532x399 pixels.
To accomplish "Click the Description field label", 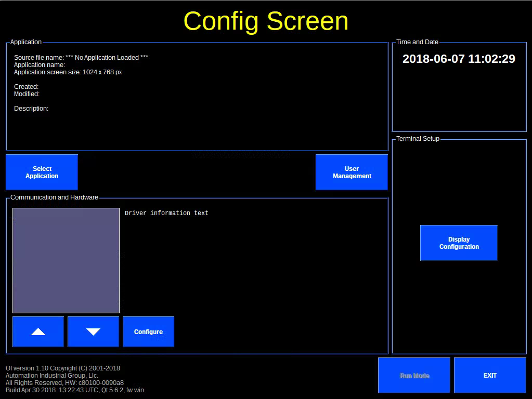I will 31,109.
